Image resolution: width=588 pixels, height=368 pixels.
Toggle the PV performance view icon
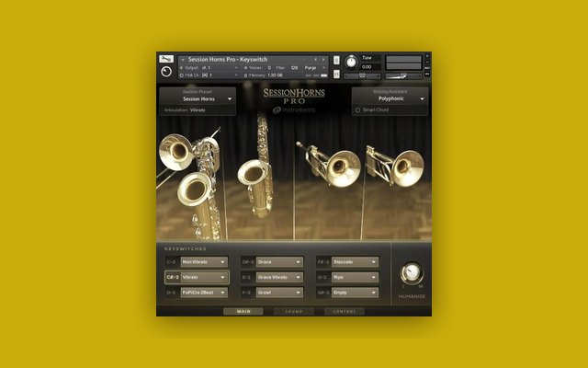[427, 75]
